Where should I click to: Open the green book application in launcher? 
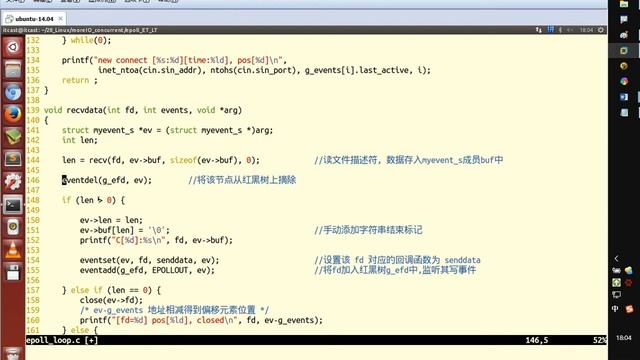point(13,137)
